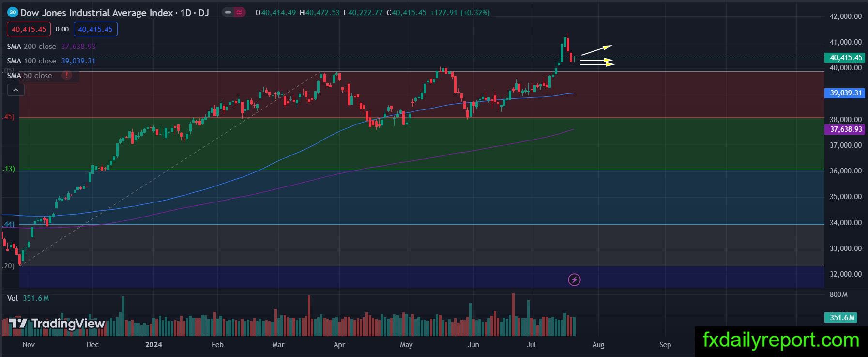
Task: Click the purple lightning event icon
Action: [574, 279]
